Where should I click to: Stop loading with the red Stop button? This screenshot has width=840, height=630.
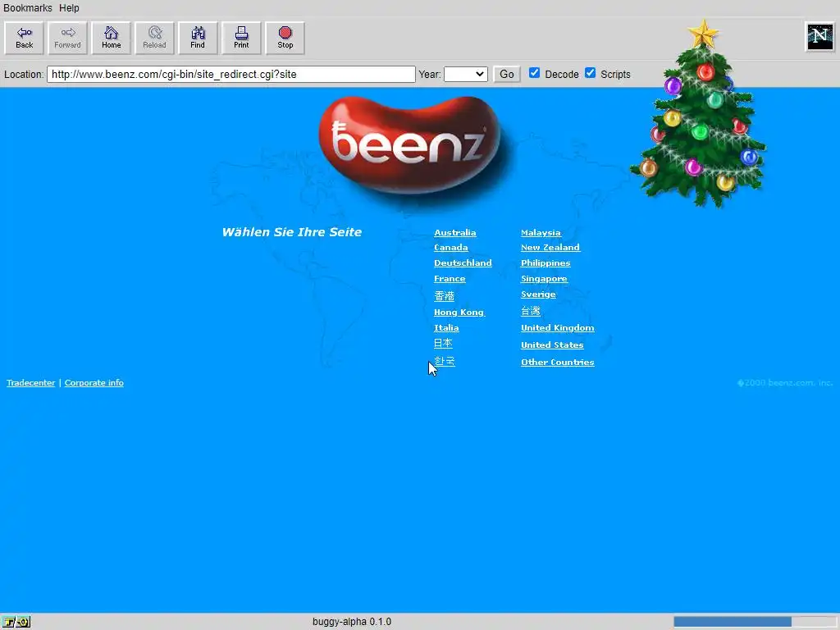285,38
